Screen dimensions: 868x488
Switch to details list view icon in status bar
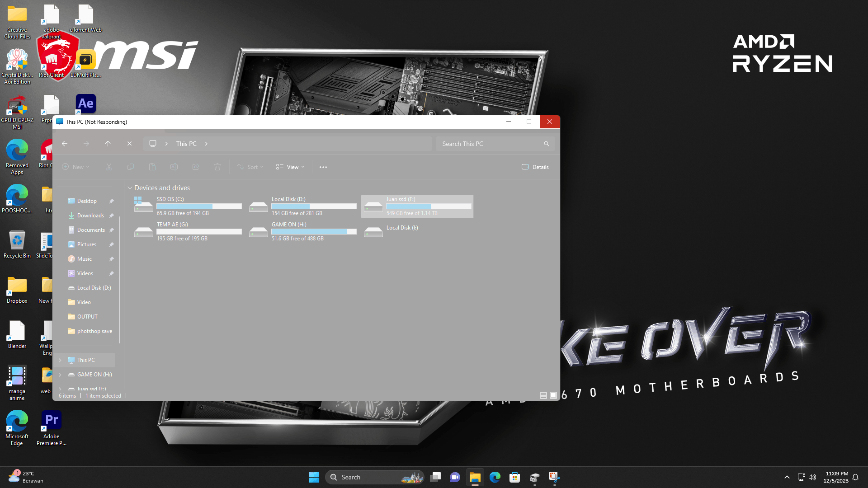point(543,395)
